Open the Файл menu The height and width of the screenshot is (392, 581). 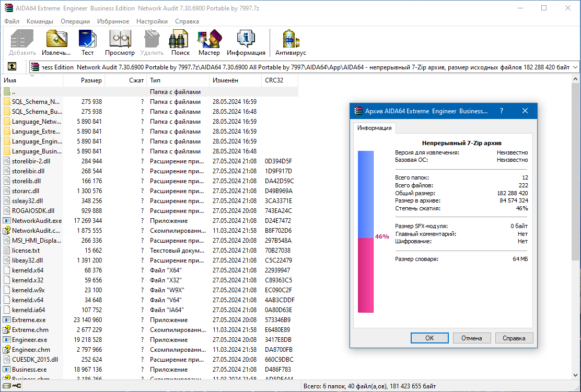[x=11, y=21]
